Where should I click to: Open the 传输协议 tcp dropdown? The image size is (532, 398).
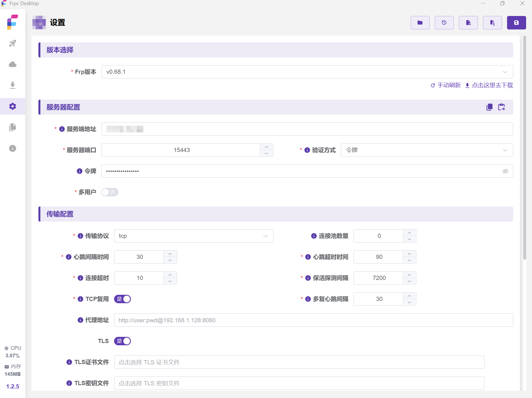point(194,236)
